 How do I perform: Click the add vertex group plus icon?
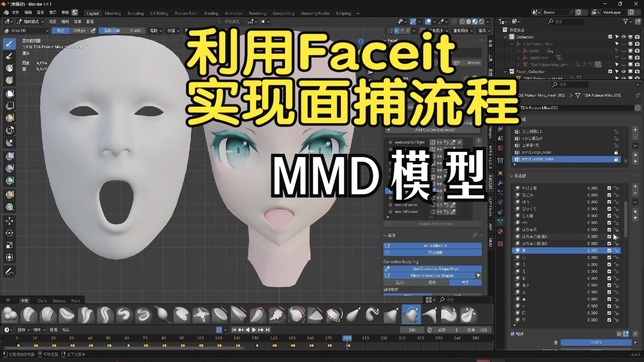[x=635, y=130]
